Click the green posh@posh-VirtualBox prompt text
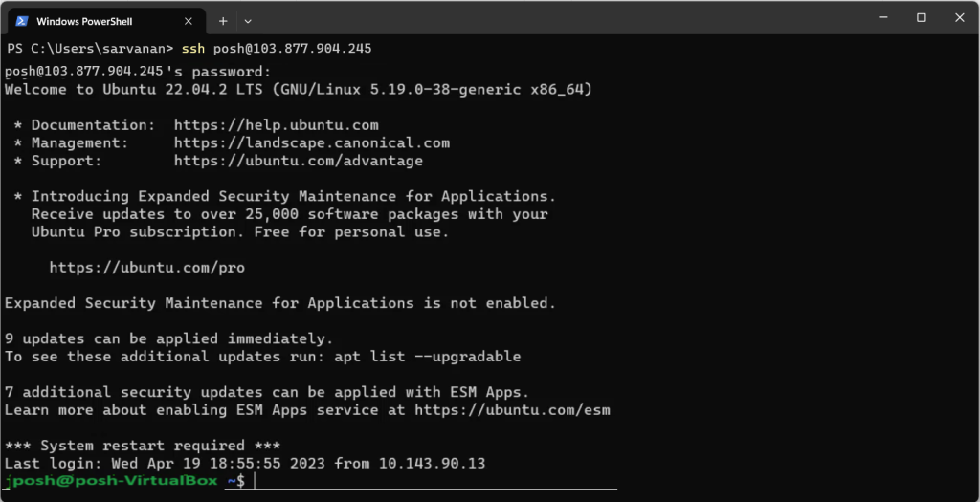This screenshot has height=502, width=980. [x=111, y=481]
